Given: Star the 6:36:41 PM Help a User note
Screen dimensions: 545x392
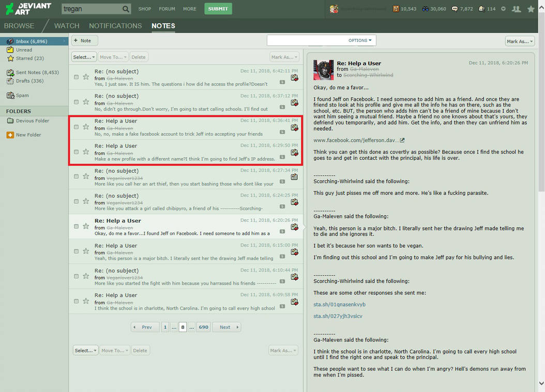Looking at the screenshot, I should [86, 127].
